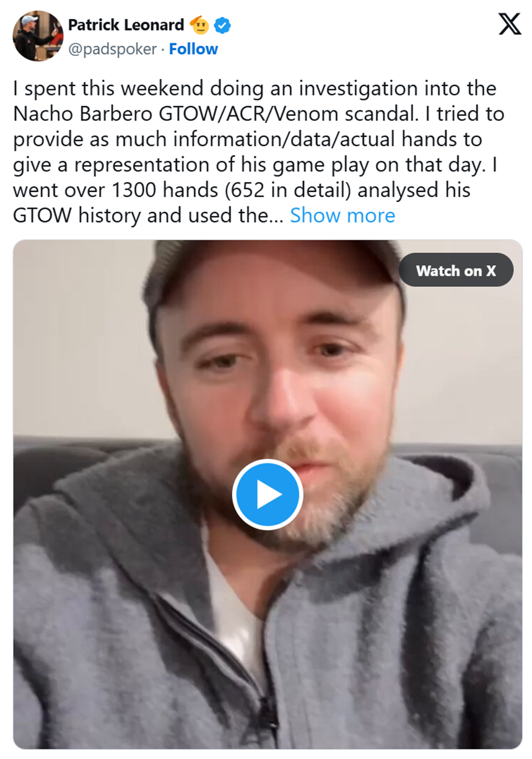
Task: Click the dot separator between handle and Follow
Action: 163,50
